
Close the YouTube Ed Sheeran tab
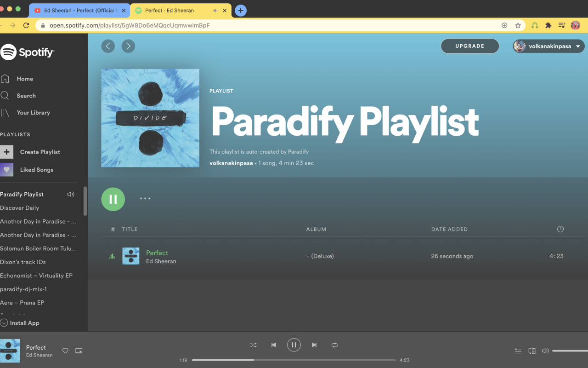click(123, 10)
